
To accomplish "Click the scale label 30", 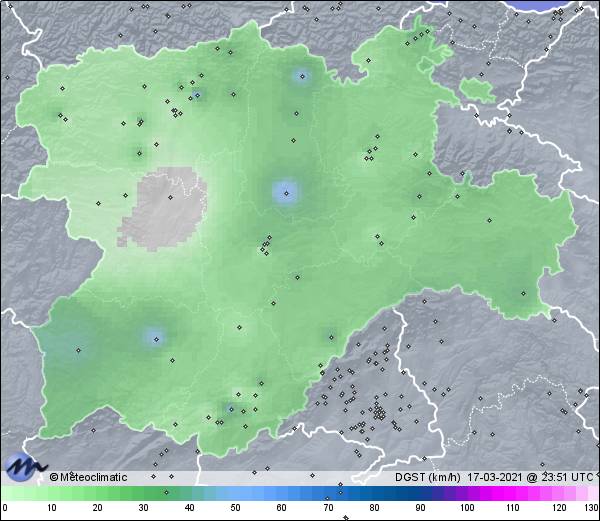I will (x=143, y=508).
